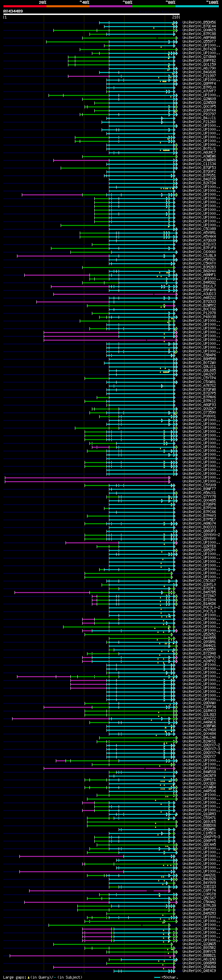222x980 pixels.
Task: Select the UniRef100_A7QGU9 label
Action: (199, 241)
